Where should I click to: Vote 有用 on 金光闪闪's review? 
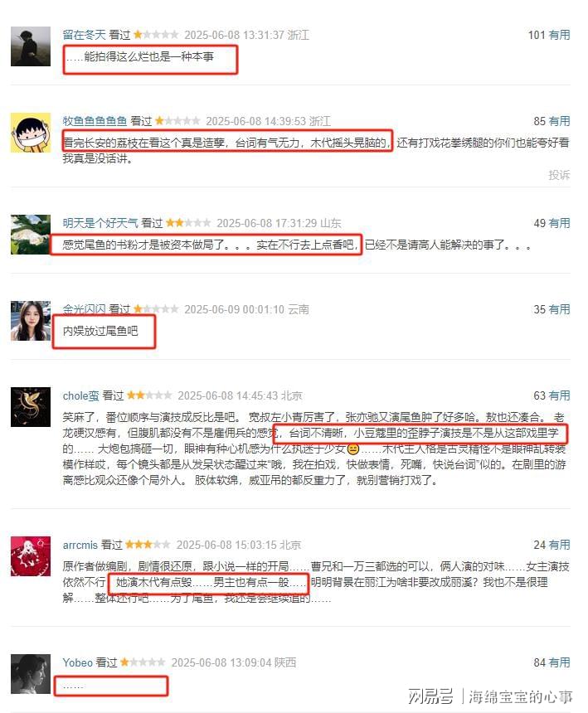pos(559,309)
